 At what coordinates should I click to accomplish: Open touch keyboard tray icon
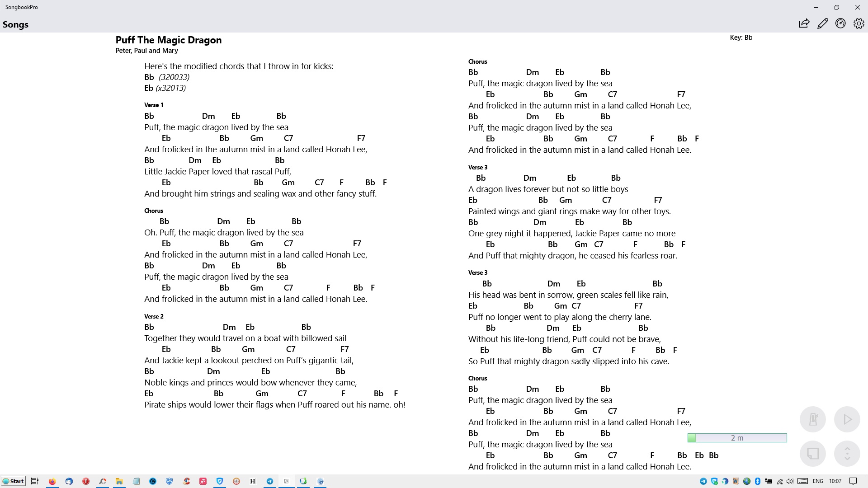(x=803, y=481)
